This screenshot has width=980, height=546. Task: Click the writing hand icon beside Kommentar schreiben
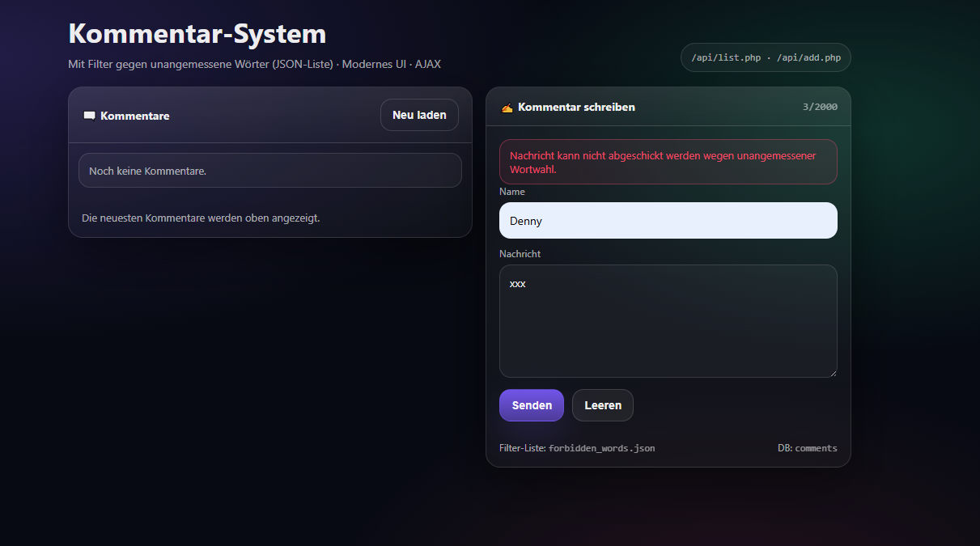(x=507, y=108)
